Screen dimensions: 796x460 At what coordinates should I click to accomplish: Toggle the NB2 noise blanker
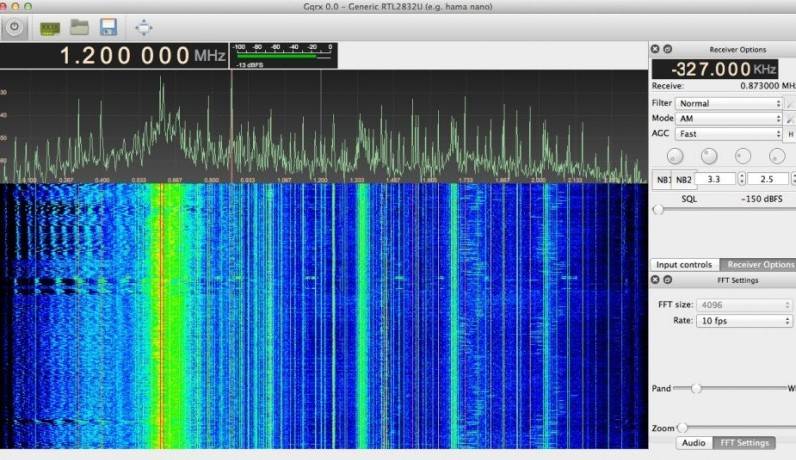683,180
